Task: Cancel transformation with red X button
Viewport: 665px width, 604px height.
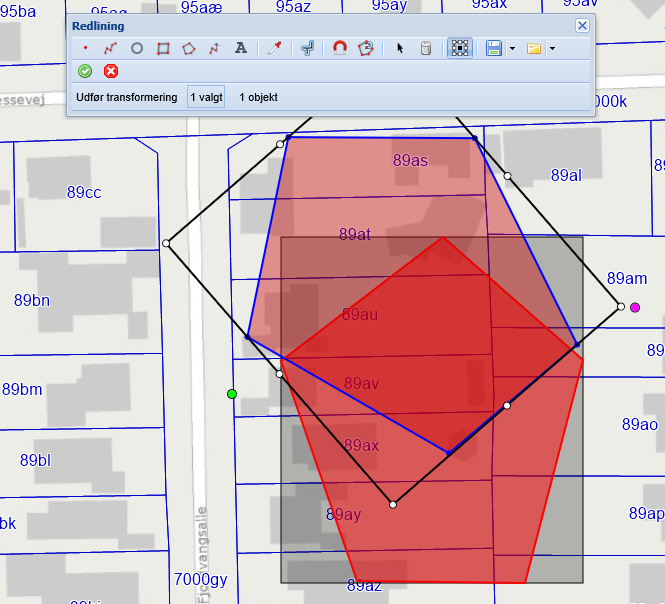Action: click(111, 71)
